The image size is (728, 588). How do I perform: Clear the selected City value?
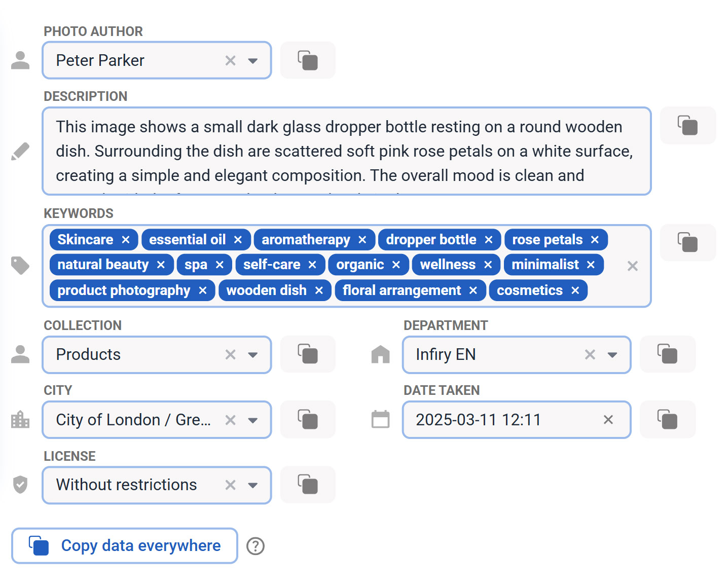coord(231,420)
